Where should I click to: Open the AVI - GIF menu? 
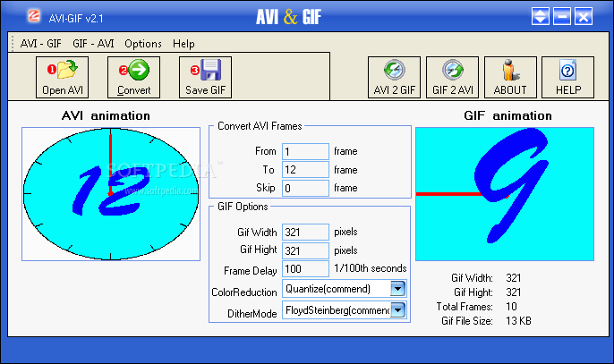41,44
